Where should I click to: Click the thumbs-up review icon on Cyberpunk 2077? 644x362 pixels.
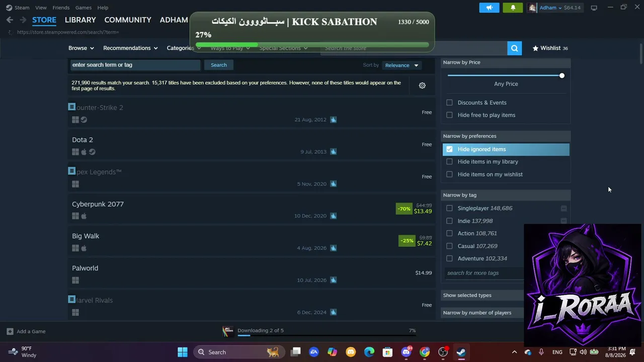click(x=333, y=216)
